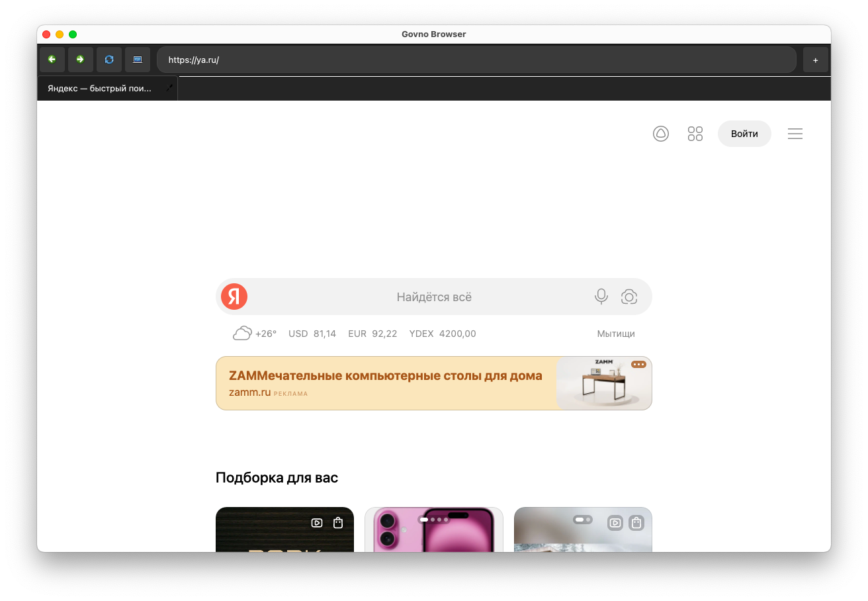The height and width of the screenshot is (601, 868).
Task: Reload the page with the refresh icon
Action: tap(109, 60)
